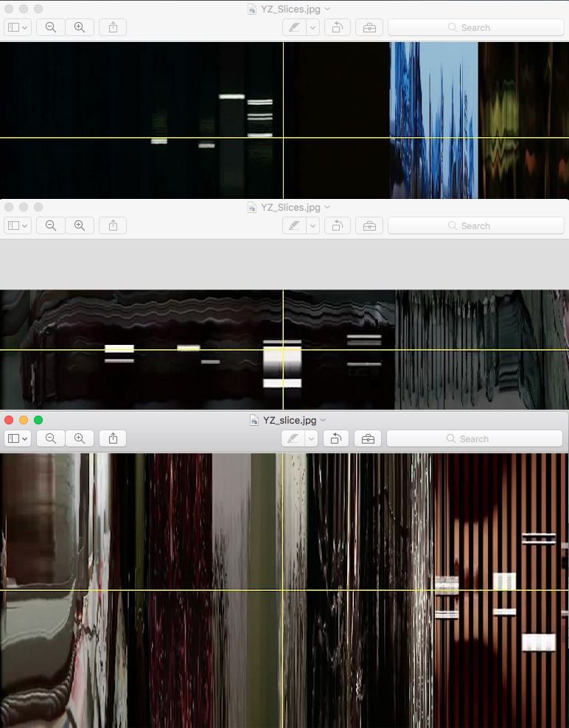Show Markup Toolbar in YZ_slice.jpg window

pyautogui.click(x=368, y=438)
